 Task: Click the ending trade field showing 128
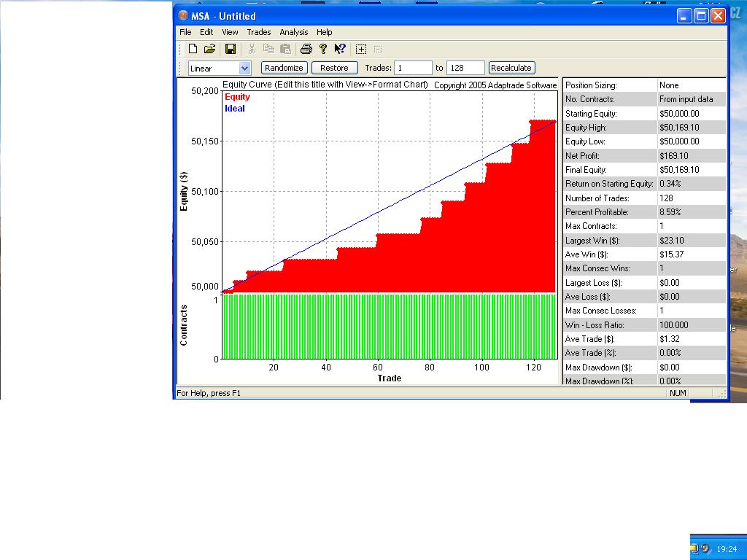point(465,68)
